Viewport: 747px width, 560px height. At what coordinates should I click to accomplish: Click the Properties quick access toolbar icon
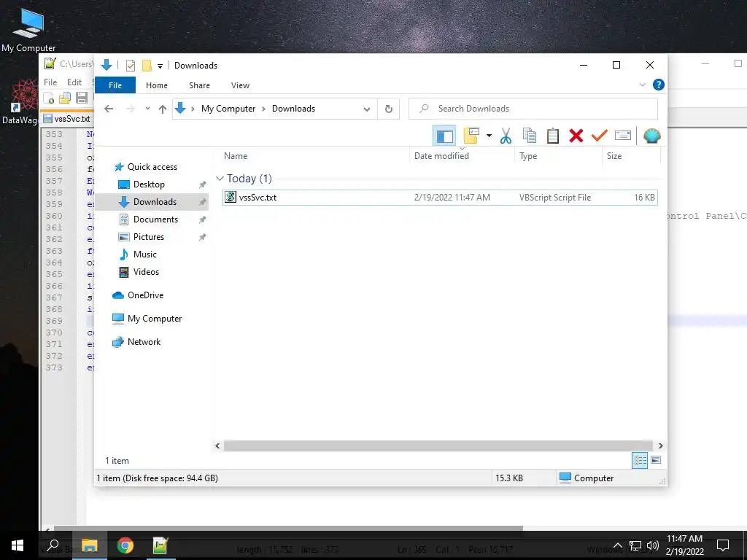click(x=131, y=66)
